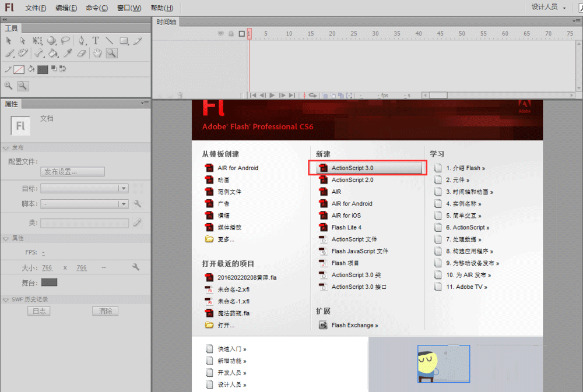Screen dimensions: 583x392
Task: Open the Designer workspace dropdown
Action: tap(549, 7)
